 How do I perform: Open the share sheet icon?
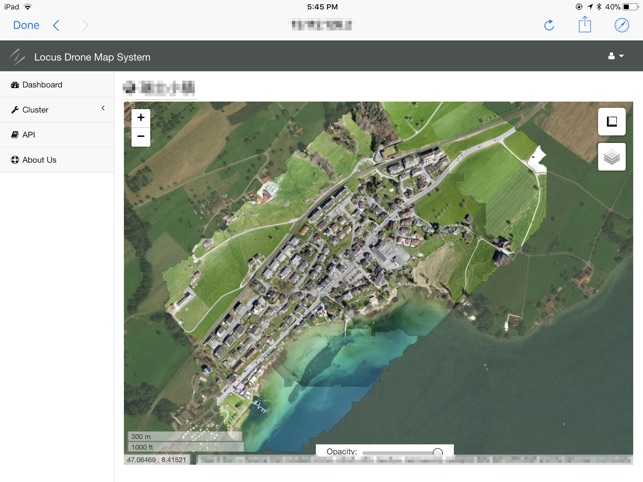pyautogui.click(x=585, y=24)
